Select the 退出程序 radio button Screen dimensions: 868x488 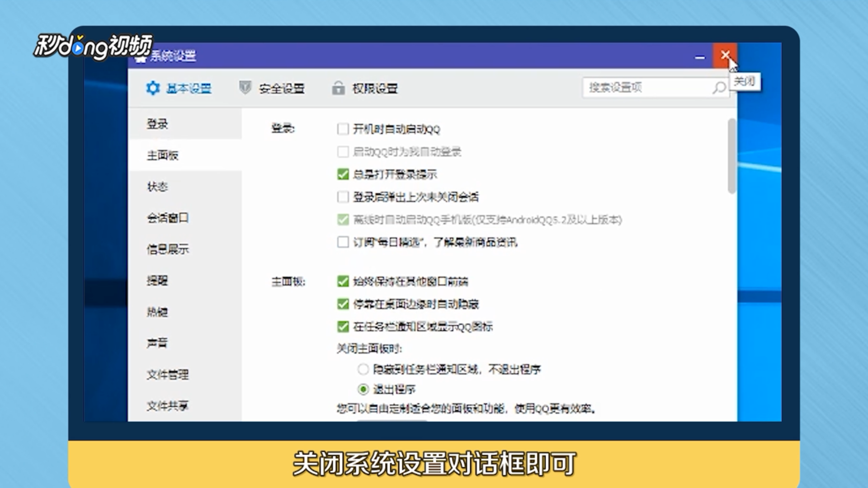363,389
